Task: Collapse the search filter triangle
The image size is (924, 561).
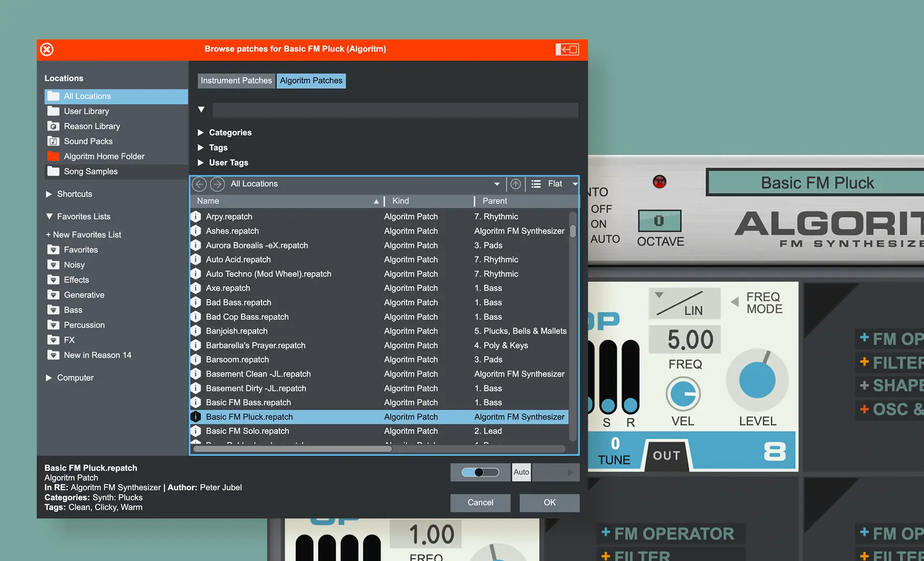Action: (201, 110)
